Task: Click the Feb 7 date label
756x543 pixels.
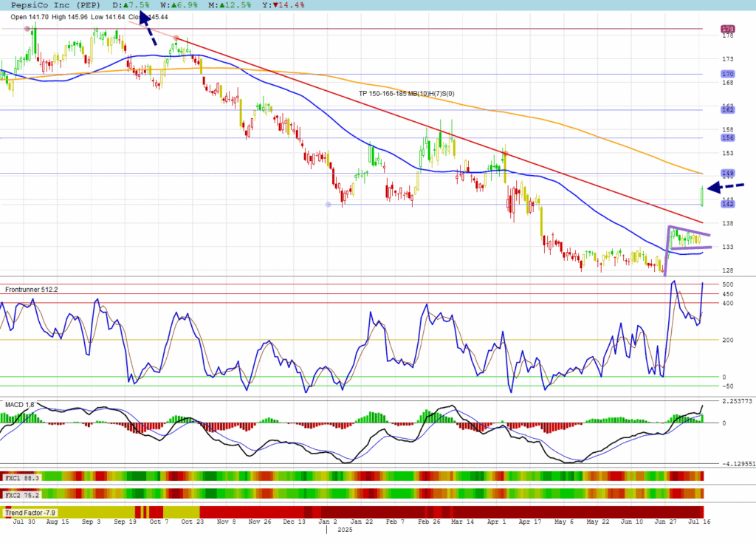Action: [x=396, y=522]
